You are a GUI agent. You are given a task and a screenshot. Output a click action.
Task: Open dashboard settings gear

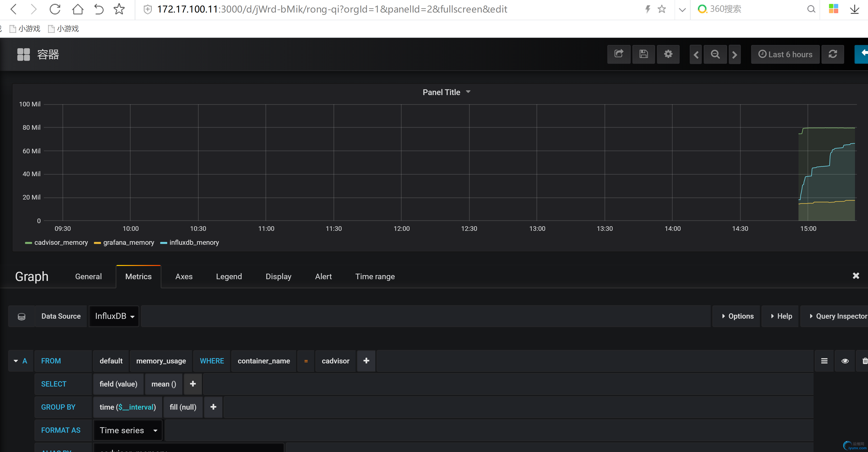pos(668,54)
